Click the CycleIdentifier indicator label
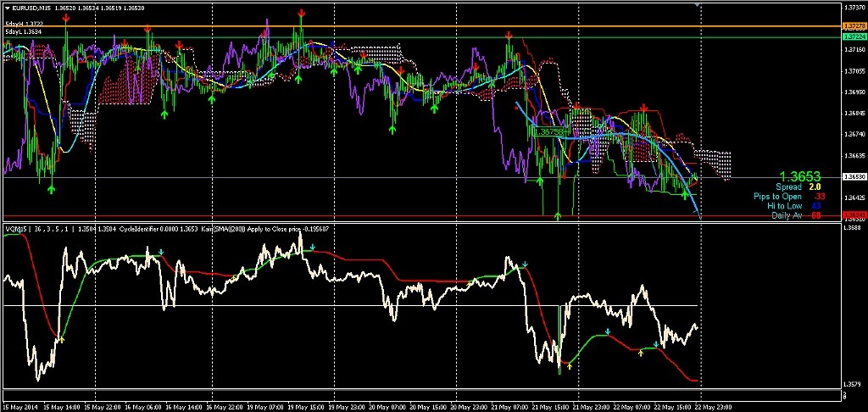This screenshot has width=868, height=412. pyautogui.click(x=137, y=228)
